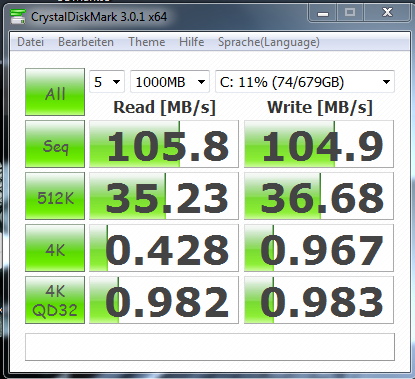Start the 4K QD32 test

tap(55, 300)
